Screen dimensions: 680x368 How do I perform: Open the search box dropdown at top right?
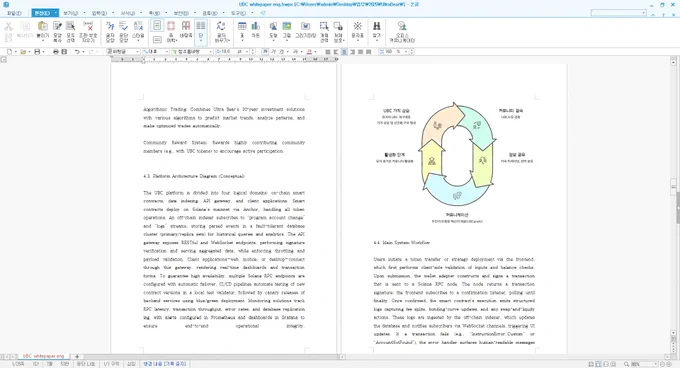[644, 13]
